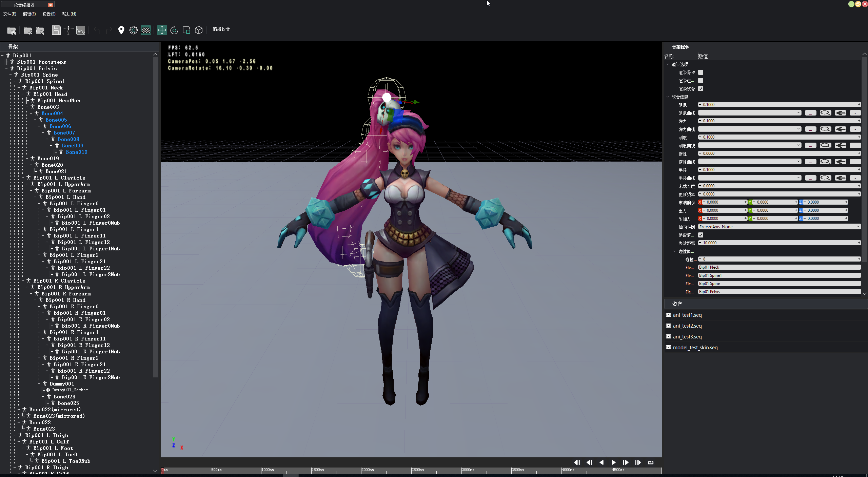Click the location pin toolbar icon
The image size is (868, 477).
[121, 30]
